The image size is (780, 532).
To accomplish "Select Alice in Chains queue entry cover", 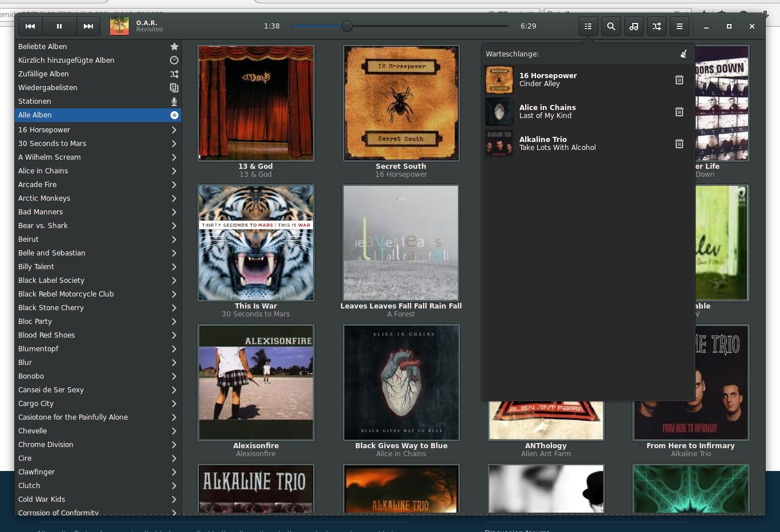I will coord(499,112).
